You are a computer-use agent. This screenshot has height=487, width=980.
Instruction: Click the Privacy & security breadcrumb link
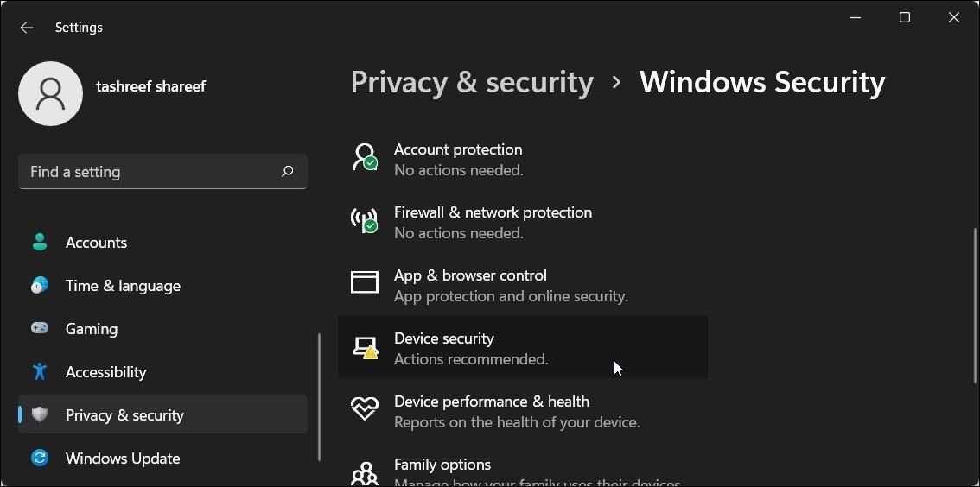click(x=472, y=82)
